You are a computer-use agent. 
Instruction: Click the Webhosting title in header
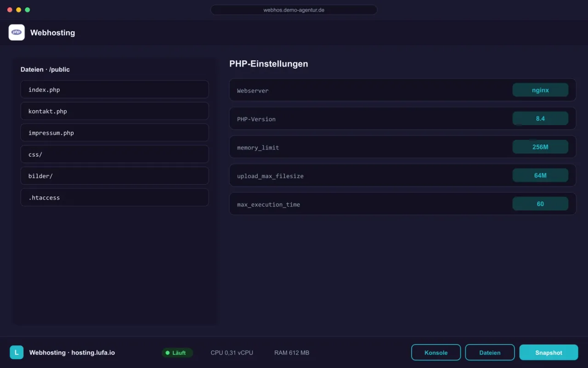click(x=52, y=33)
